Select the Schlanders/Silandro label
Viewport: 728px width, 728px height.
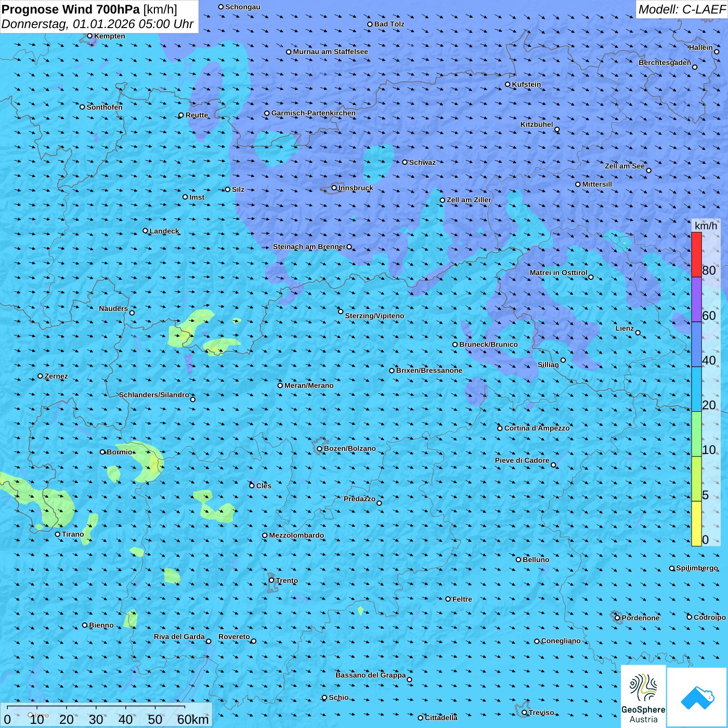[154, 395]
